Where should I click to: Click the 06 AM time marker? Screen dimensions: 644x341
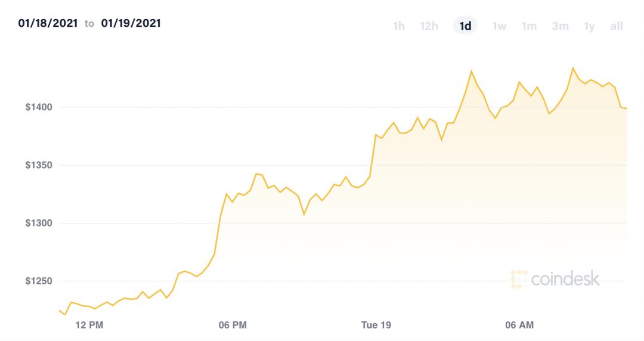[x=519, y=325]
